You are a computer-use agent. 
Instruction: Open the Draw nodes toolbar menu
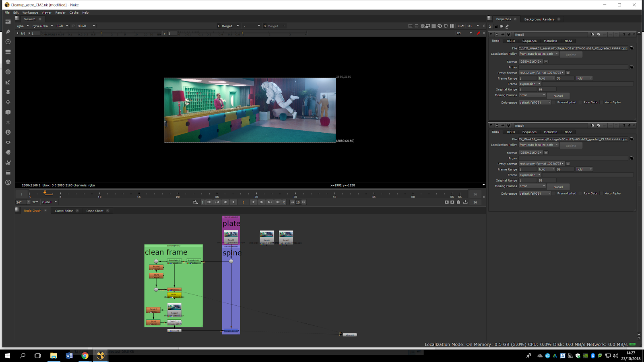click(8, 32)
